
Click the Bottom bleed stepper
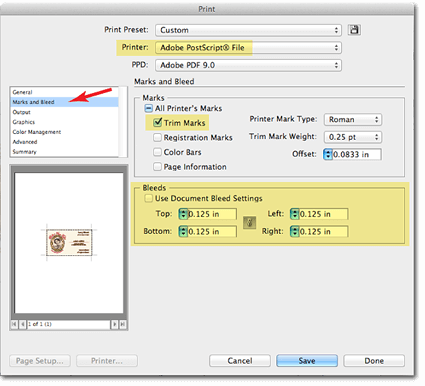point(183,231)
